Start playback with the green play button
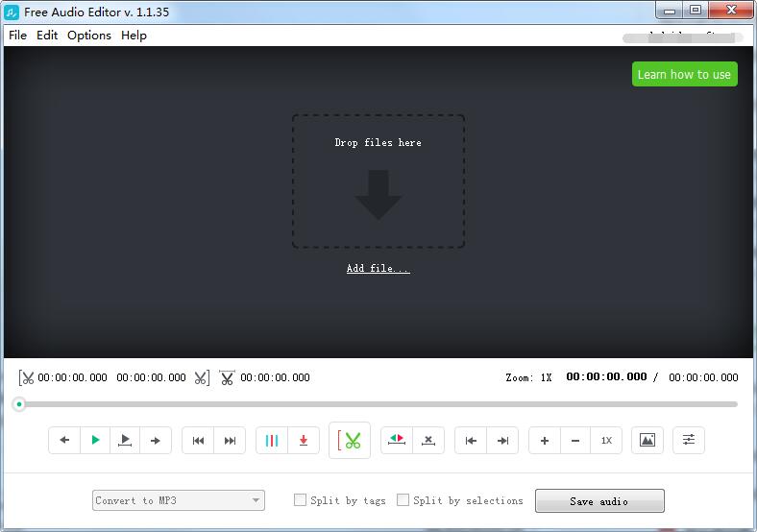 point(95,440)
